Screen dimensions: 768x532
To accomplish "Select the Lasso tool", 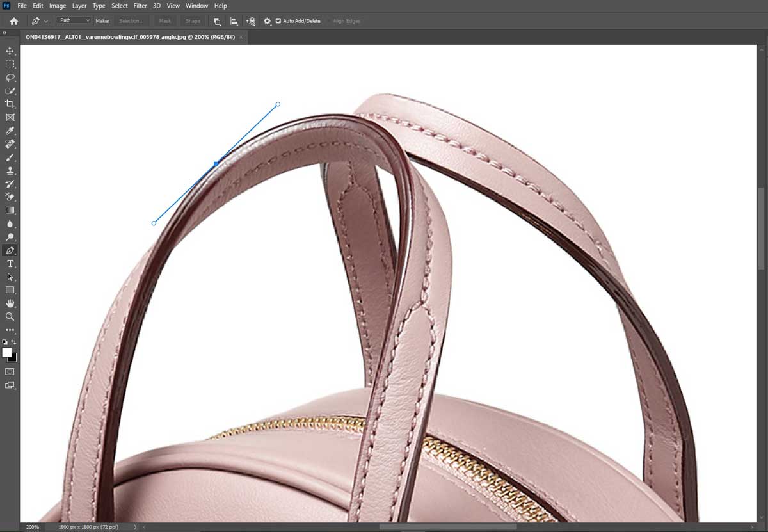I will coord(10,77).
